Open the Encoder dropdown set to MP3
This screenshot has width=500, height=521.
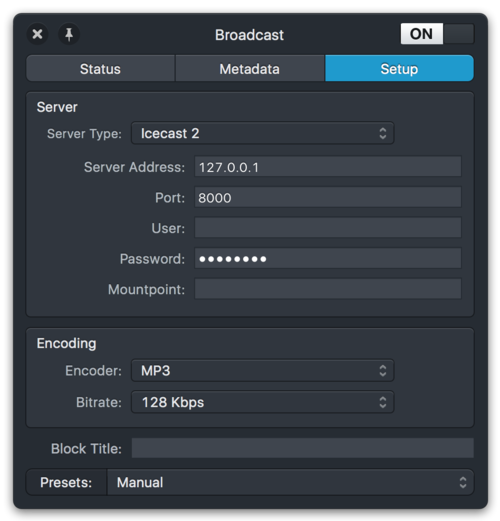tap(262, 371)
